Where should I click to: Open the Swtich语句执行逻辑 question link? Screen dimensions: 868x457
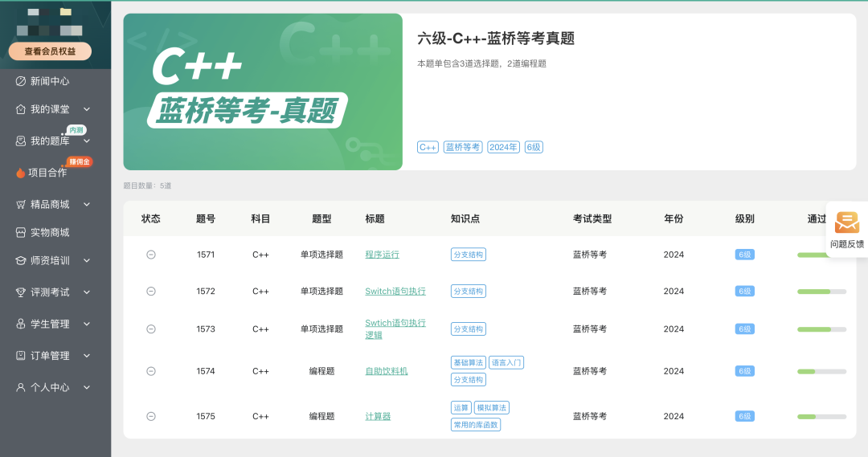395,328
